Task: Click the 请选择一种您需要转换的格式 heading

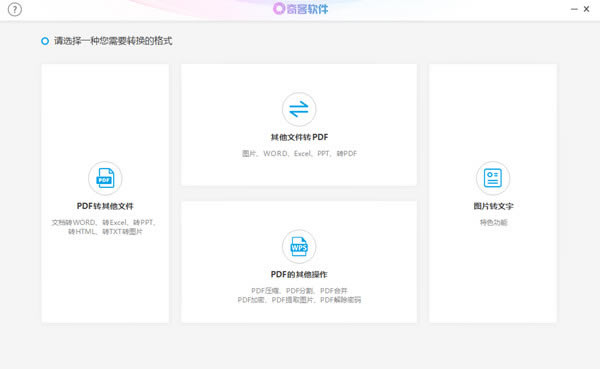Action: tap(113, 41)
